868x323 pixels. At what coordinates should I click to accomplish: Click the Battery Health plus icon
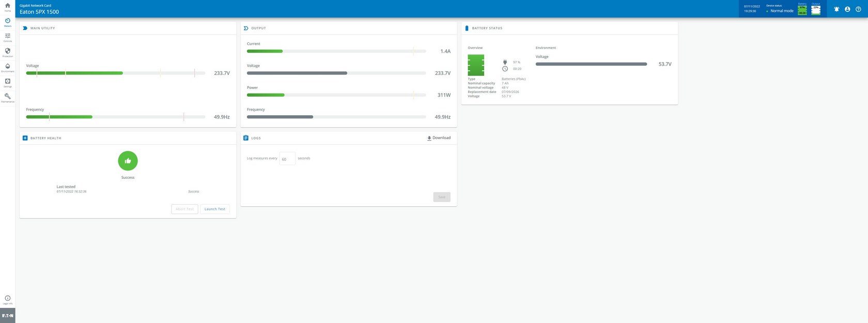pos(25,138)
